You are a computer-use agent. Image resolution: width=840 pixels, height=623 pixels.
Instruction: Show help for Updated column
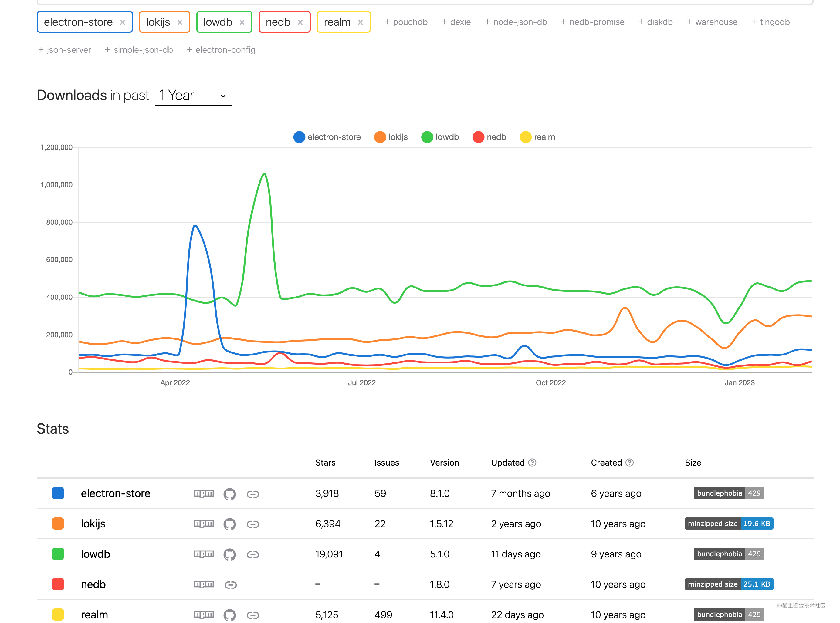click(532, 463)
